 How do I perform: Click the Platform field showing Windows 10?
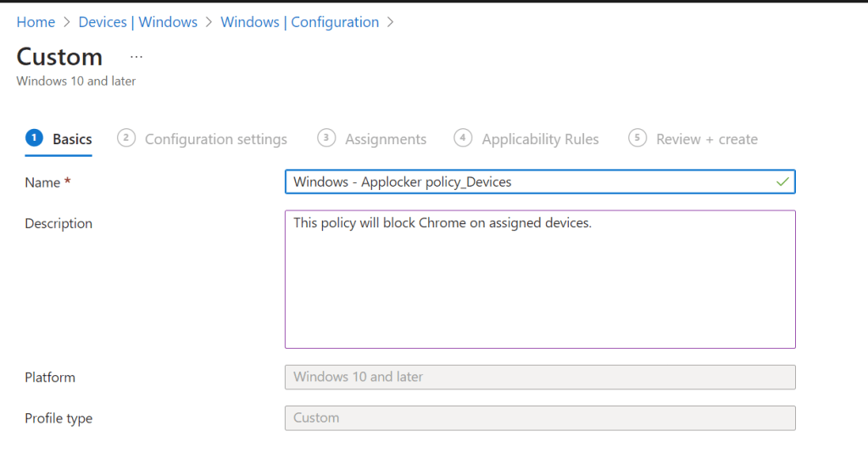(x=540, y=377)
